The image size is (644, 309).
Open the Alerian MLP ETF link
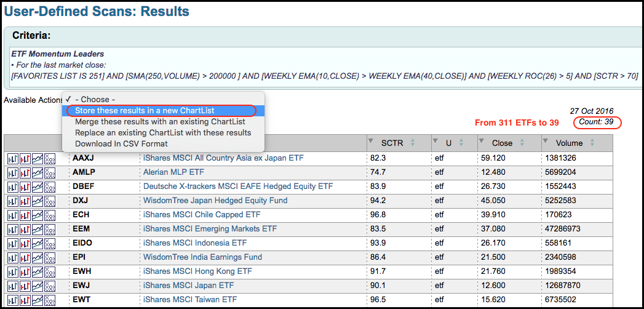[173, 172]
